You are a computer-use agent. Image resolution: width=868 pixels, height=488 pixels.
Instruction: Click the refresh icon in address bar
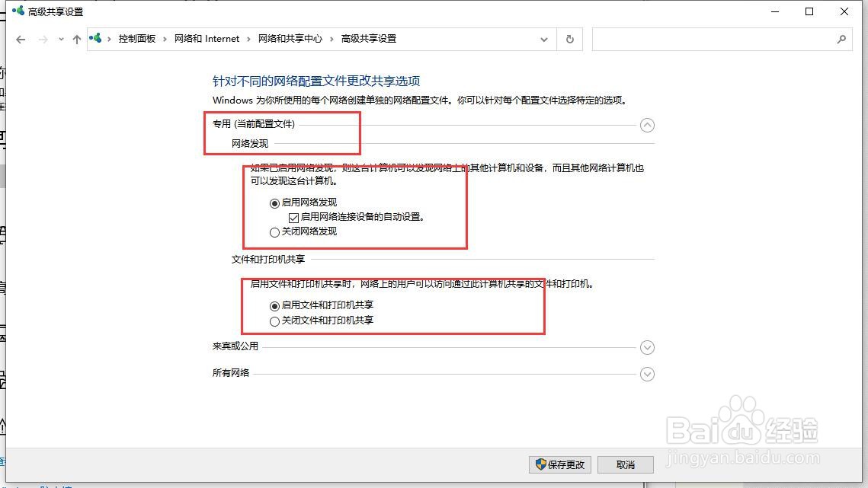coord(569,39)
